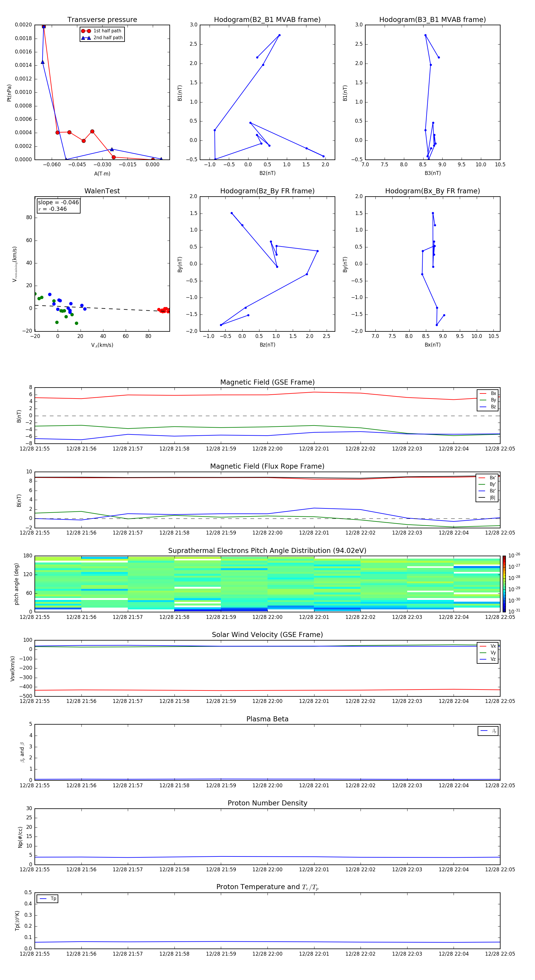The image size is (535, 980).
Task: Click the "Hodogram(Bx_By FR frame)" title
Action: pos(432,191)
